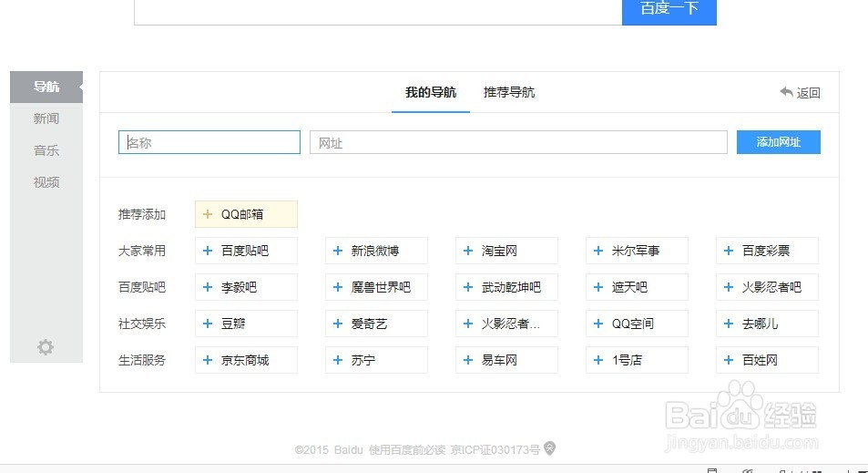Viewport: 868px width, 473px height.
Task: Open 新闻 in the left sidebar
Action: pyautogui.click(x=46, y=118)
